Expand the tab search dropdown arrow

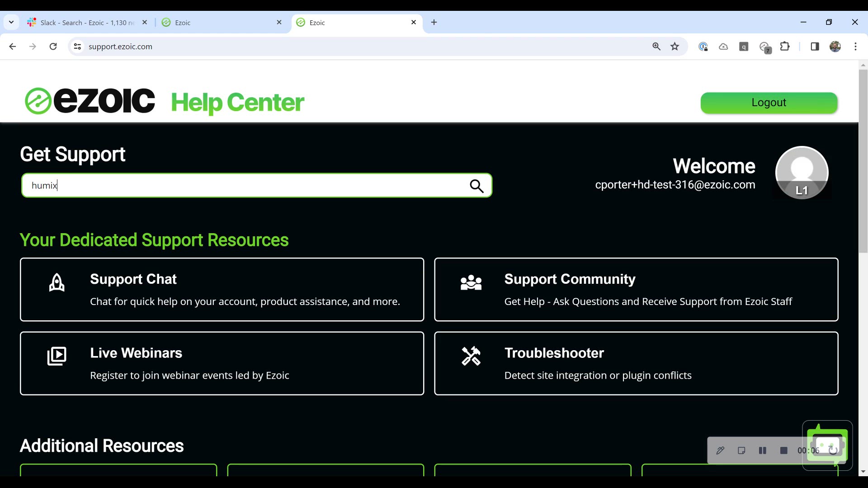(x=11, y=22)
